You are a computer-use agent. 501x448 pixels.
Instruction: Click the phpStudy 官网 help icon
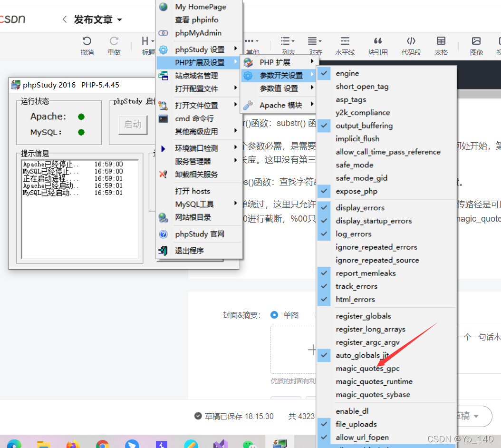(x=163, y=234)
